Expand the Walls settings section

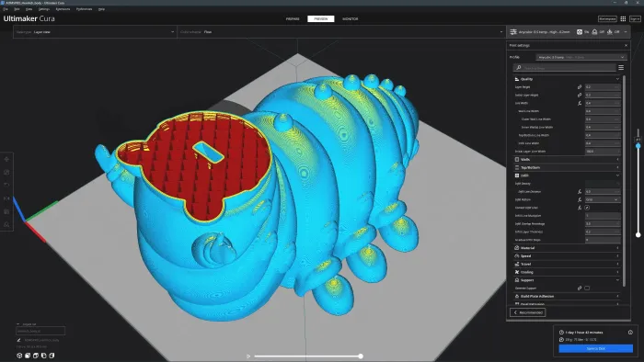(567, 160)
